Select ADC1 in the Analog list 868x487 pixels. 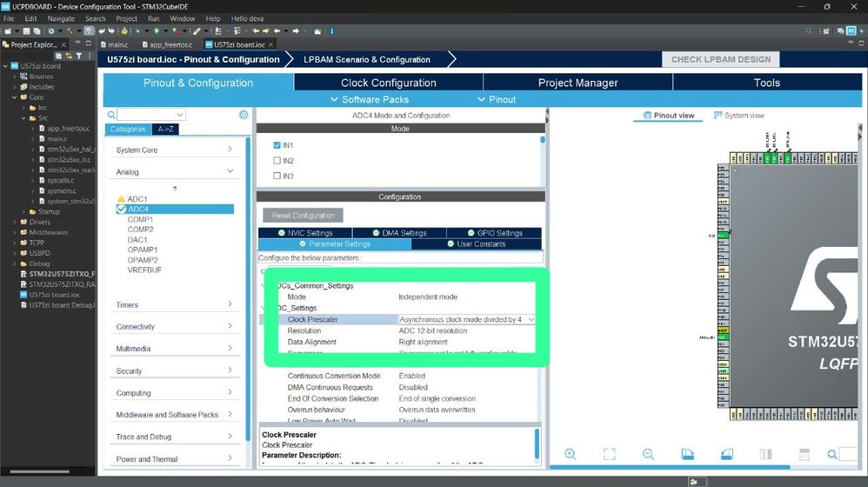tap(137, 198)
